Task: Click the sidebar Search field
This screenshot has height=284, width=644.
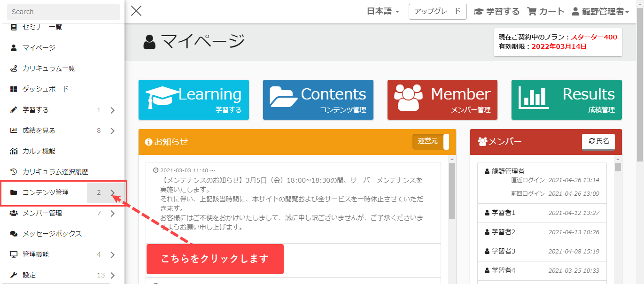Action: (x=63, y=12)
